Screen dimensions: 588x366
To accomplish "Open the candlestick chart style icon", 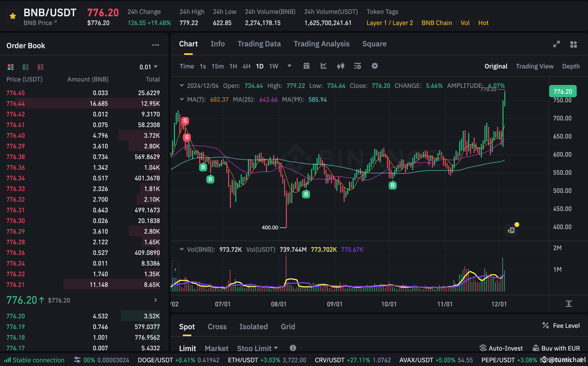I will coord(340,66).
